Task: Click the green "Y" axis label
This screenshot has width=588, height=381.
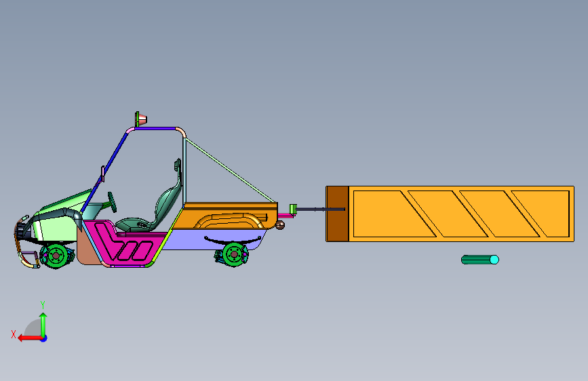Action: tap(43, 305)
